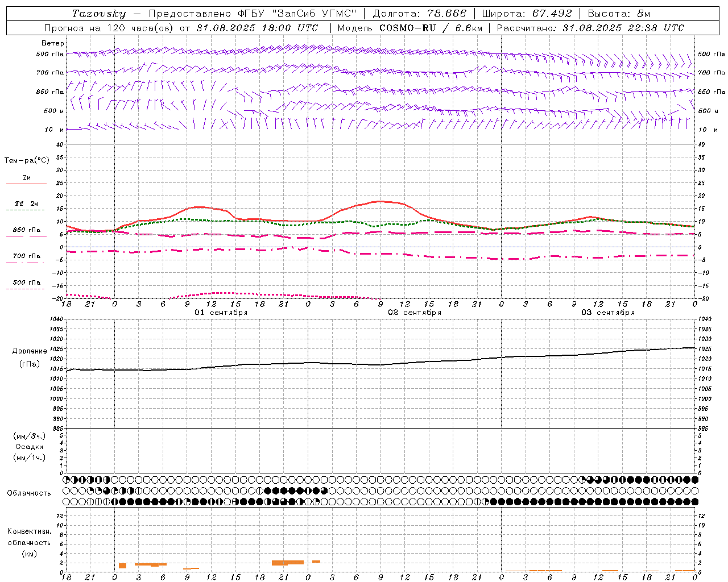Click the "Ветер" wind panel label
Viewport: 728px width, 582px height.
[52, 43]
